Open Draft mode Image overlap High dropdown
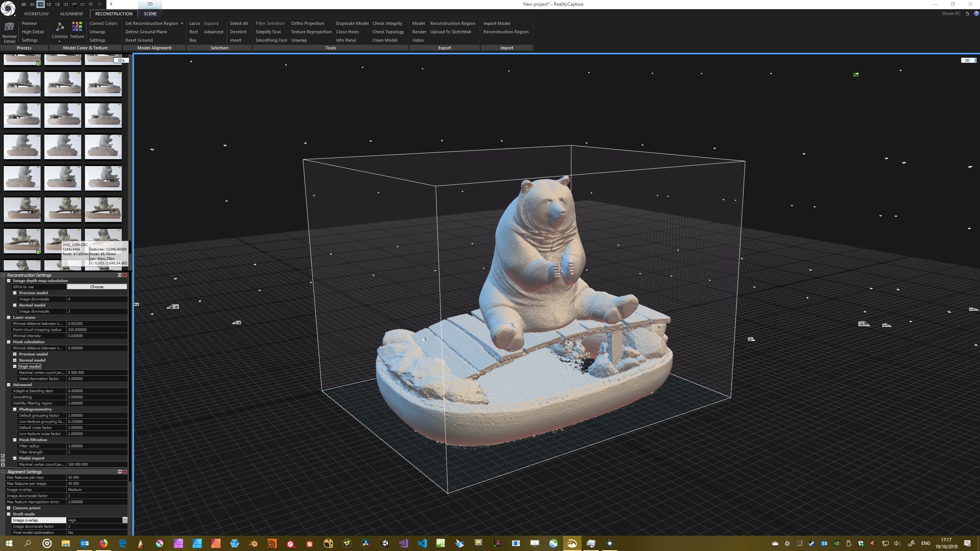980x551 pixels. tap(124, 520)
